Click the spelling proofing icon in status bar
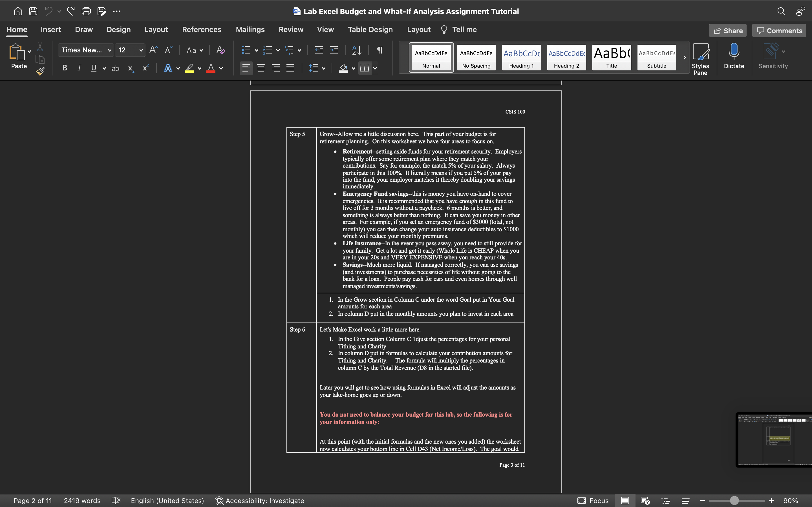812x507 pixels. [x=116, y=500]
